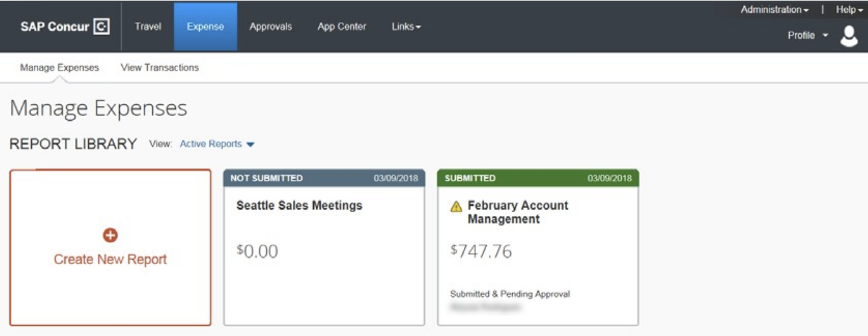Screen dimensions: 868x336
Task: Expand the Links dropdown menu
Action: [x=406, y=27]
